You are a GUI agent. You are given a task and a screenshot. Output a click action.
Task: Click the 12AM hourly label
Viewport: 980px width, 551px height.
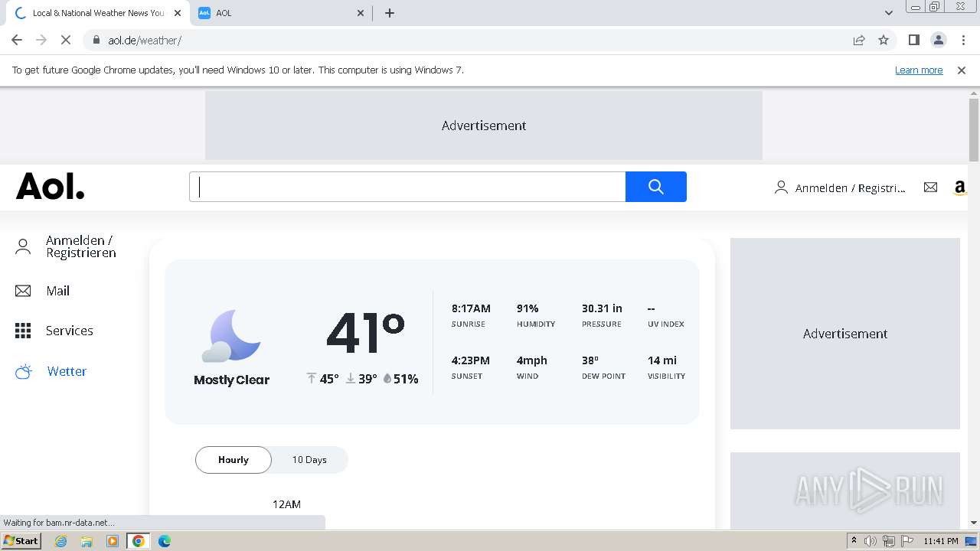[286, 504]
